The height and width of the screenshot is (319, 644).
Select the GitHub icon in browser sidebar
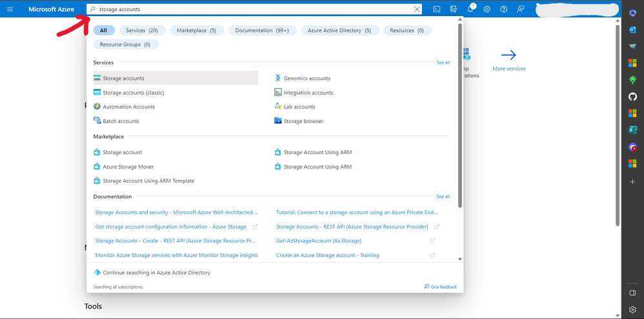coord(632,97)
